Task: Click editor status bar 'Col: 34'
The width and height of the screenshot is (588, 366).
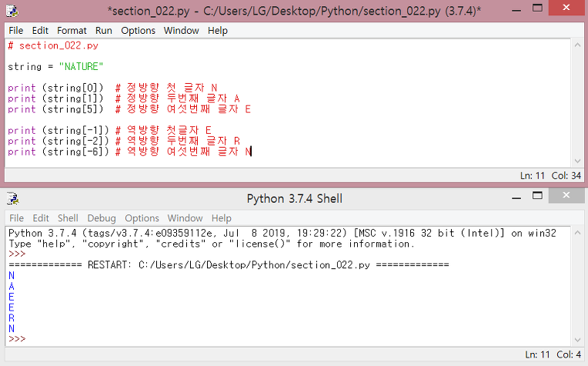Action: 566,175
